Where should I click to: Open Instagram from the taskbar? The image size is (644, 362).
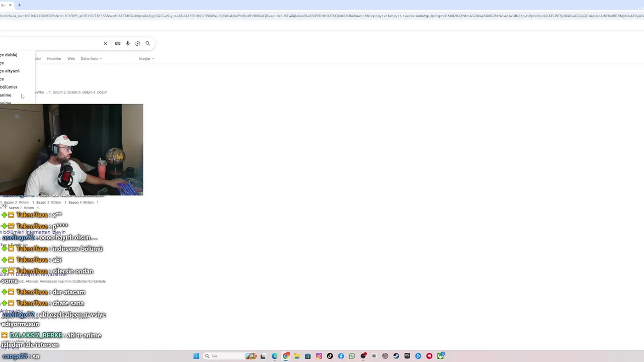pos(318,356)
